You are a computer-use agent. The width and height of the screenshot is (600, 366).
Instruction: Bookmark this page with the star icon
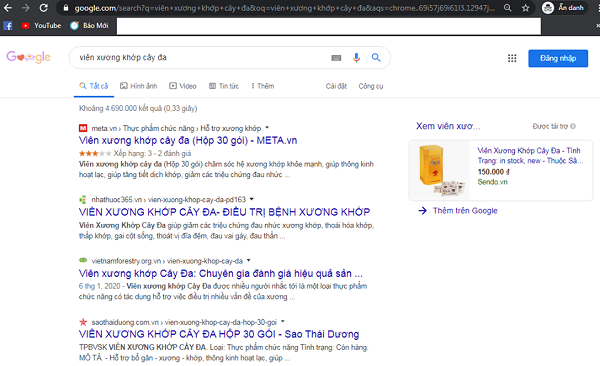tap(526, 8)
